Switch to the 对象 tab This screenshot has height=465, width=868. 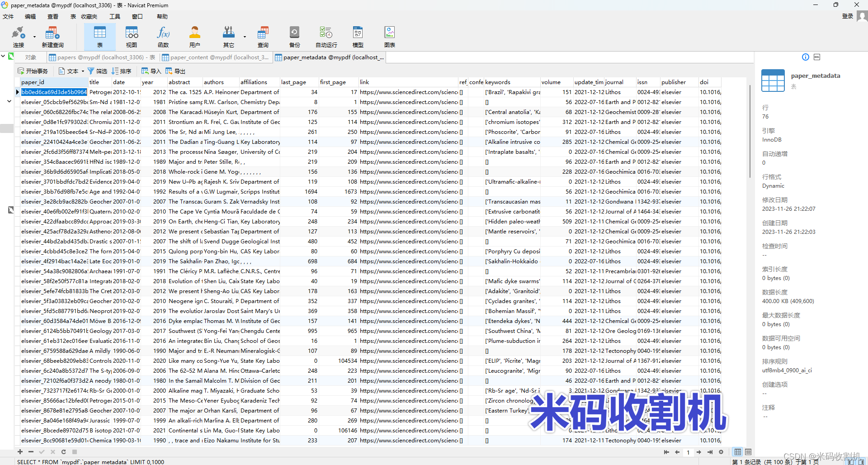(31, 57)
